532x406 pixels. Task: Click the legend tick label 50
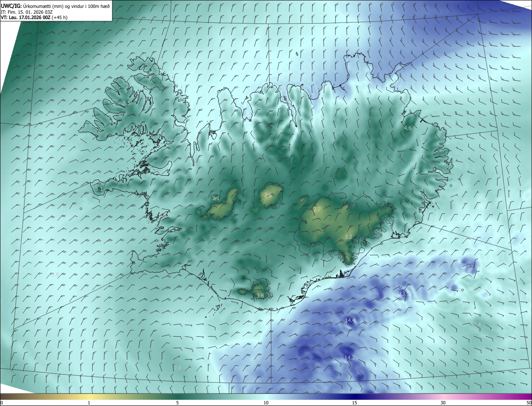click(x=529, y=403)
